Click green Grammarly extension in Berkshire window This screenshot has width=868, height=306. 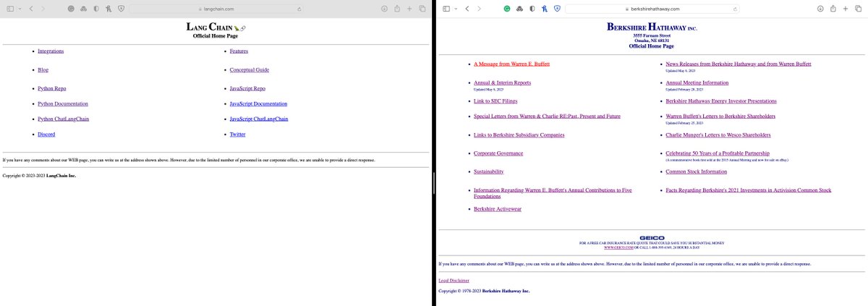[507, 9]
